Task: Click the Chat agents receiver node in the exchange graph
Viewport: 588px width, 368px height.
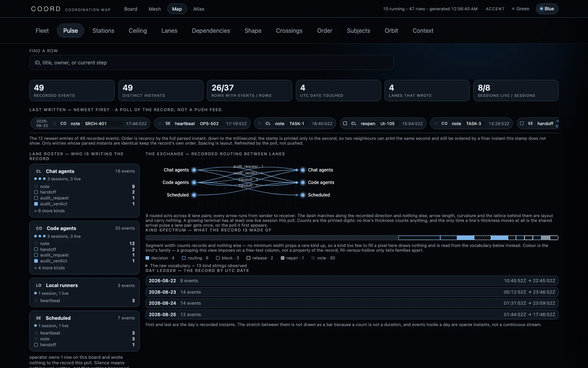Action: tap(303, 170)
